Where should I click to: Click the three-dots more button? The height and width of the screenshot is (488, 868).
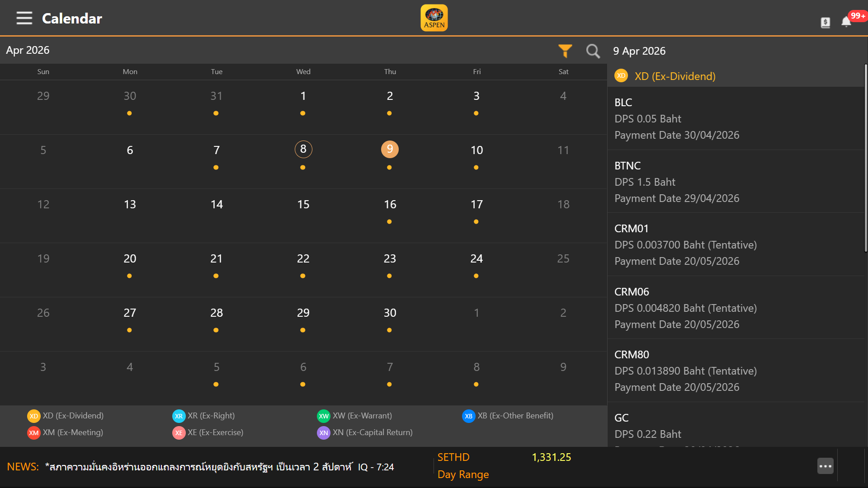coord(825,466)
